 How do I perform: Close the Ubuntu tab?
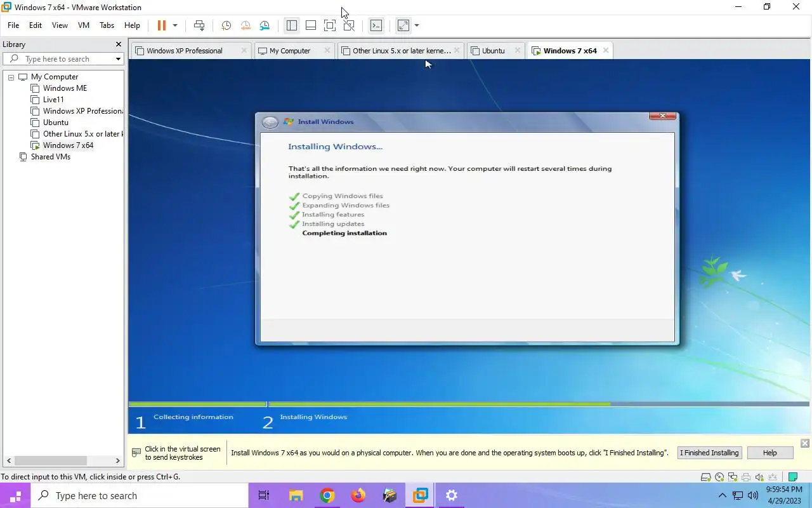pyautogui.click(x=518, y=50)
